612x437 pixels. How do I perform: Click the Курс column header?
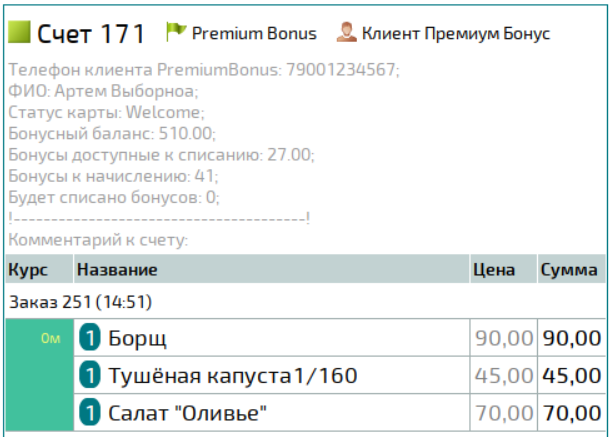pos(28,270)
